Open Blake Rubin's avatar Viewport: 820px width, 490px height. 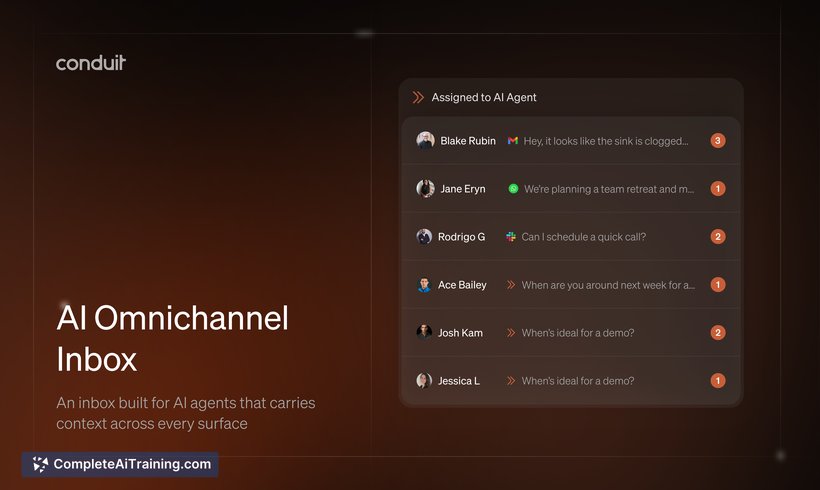click(425, 141)
